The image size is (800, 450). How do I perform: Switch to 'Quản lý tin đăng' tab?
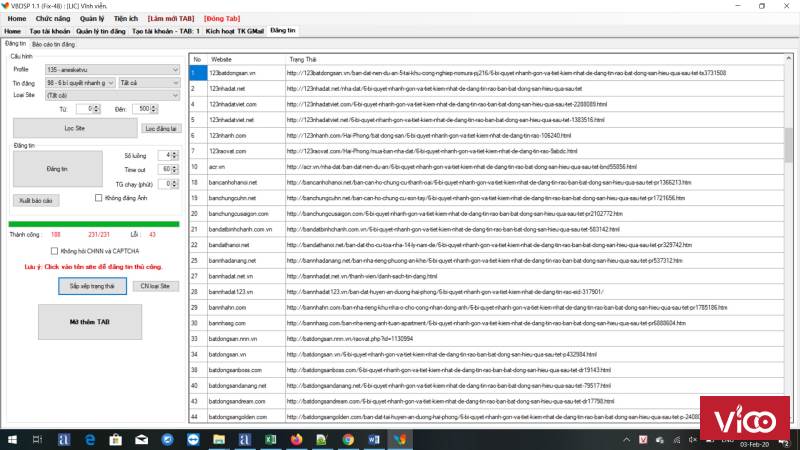pos(101,31)
